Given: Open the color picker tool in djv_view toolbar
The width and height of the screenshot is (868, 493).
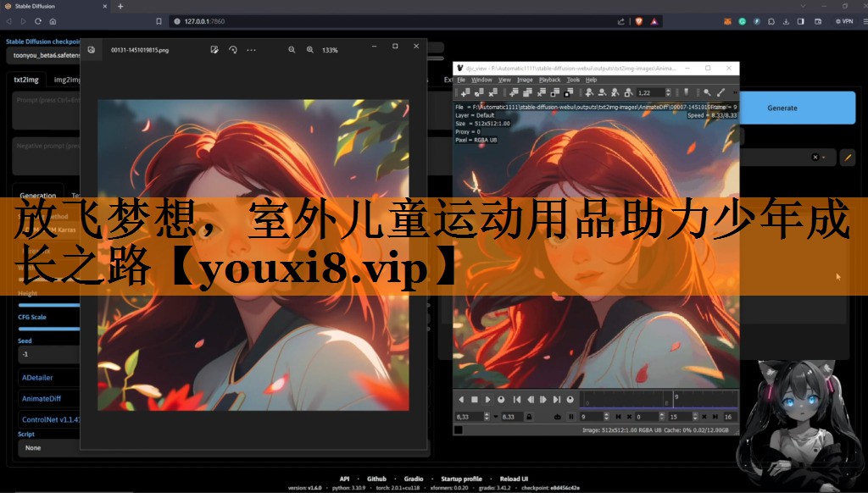Looking at the screenshot, I should [x=721, y=92].
